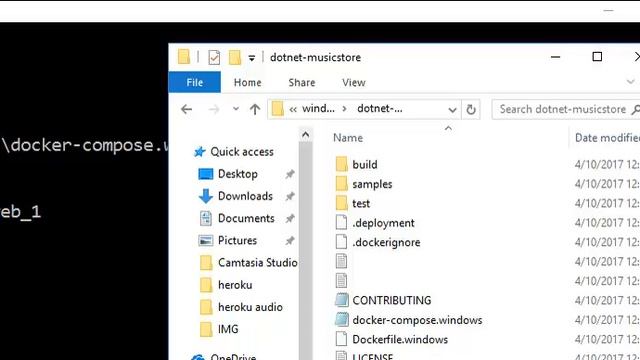Click the 'dotnet-...' breadcrumb in address bar
The image size is (640, 360).
point(380,109)
